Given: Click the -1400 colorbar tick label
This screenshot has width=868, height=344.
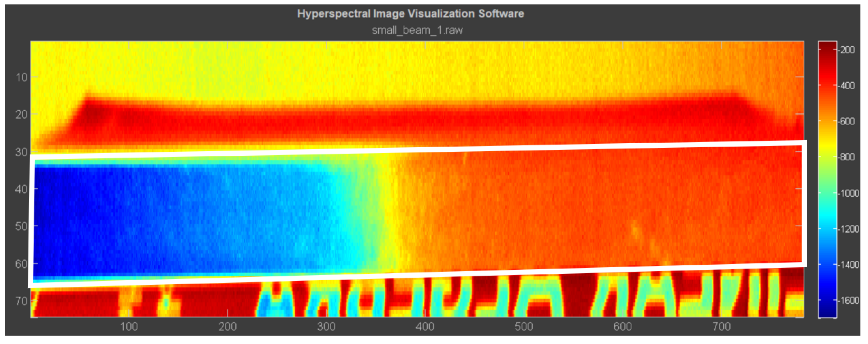Looking at the screenshot, I should point(848,265).
